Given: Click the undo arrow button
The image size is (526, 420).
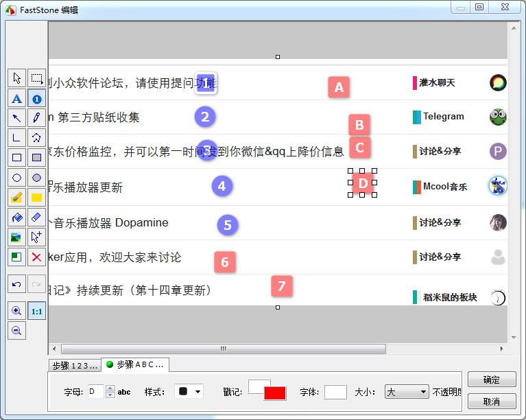Looking at the screenshot, I should tap(17, 283).
